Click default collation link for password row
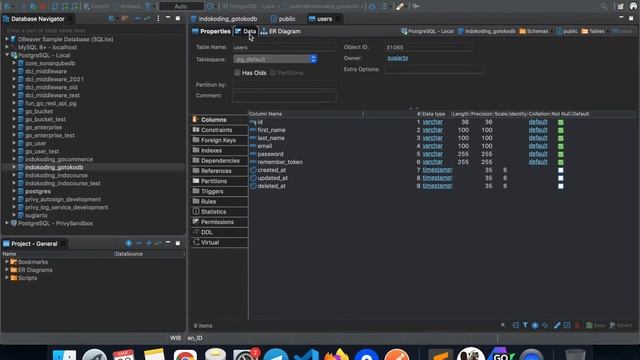Screen dimensions: 640x360 538,154
